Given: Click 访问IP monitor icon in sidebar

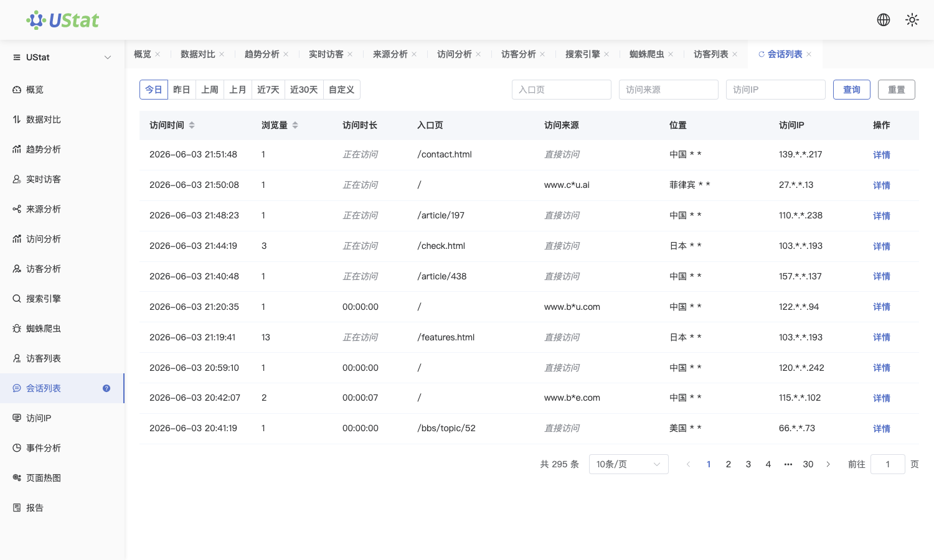Looking at the screenshot, I should 17,418.
